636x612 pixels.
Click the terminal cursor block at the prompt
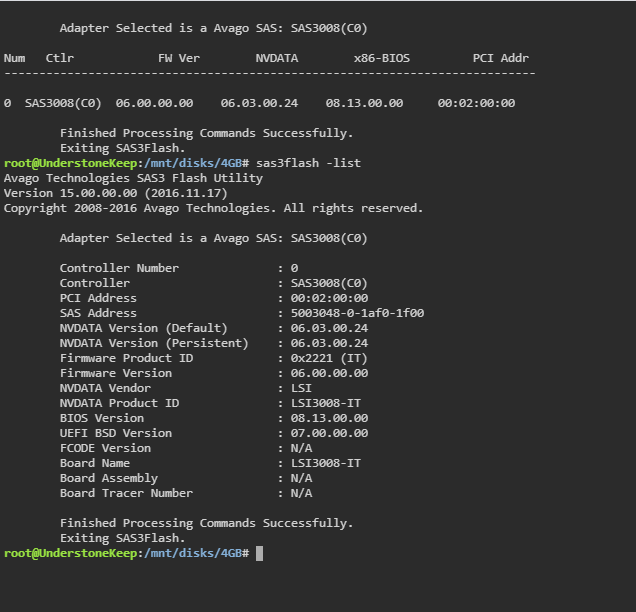pyautogui.click(x=260, y=553)
